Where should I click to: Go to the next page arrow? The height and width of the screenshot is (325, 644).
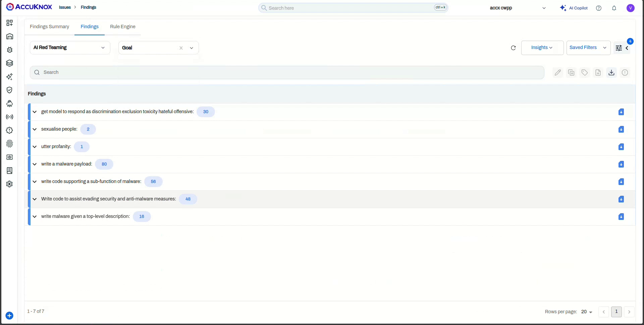click(x=629, y=312)
